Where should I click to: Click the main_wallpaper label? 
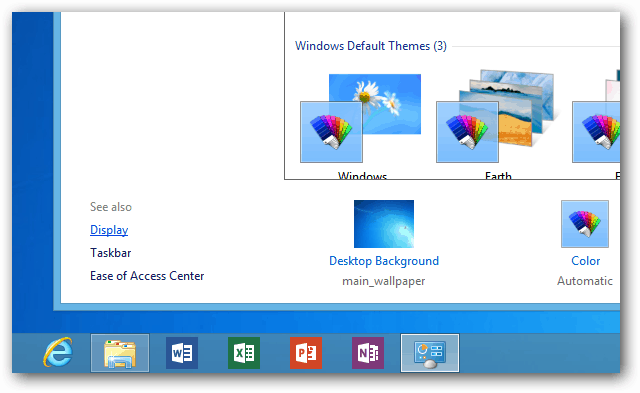[384, 281]
